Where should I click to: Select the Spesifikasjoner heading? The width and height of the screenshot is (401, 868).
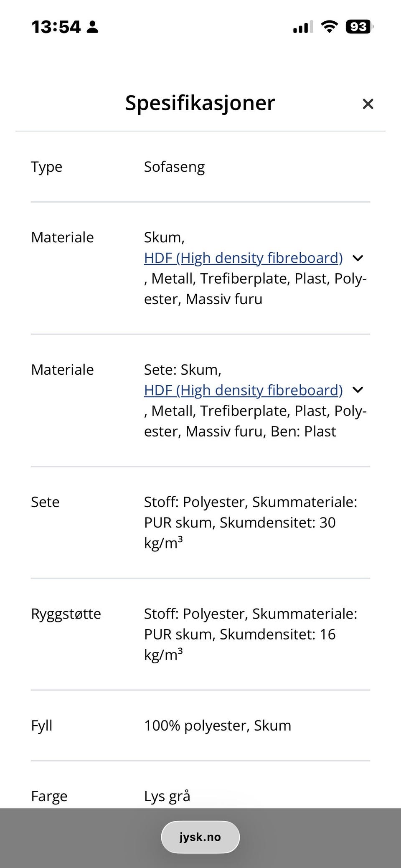point(200,103)
